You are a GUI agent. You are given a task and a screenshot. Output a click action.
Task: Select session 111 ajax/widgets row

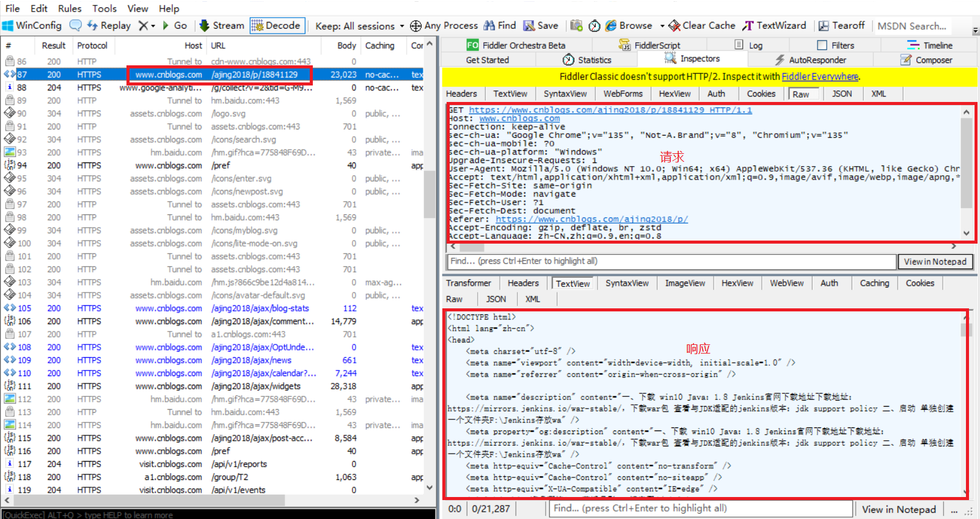214,386
